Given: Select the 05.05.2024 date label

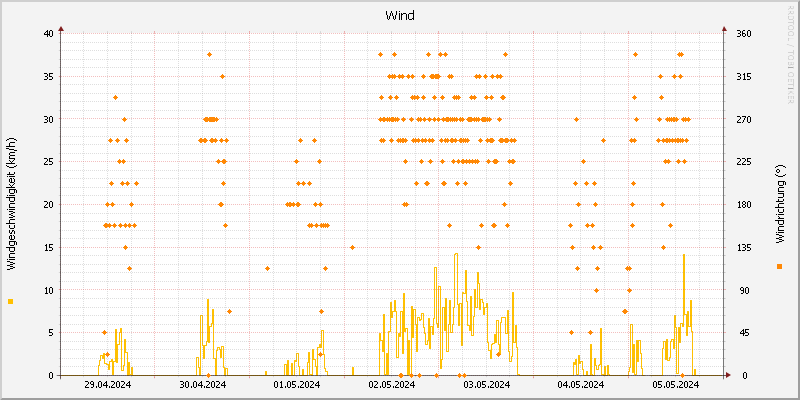Looking at the screenshot, I should click(676, 384).
